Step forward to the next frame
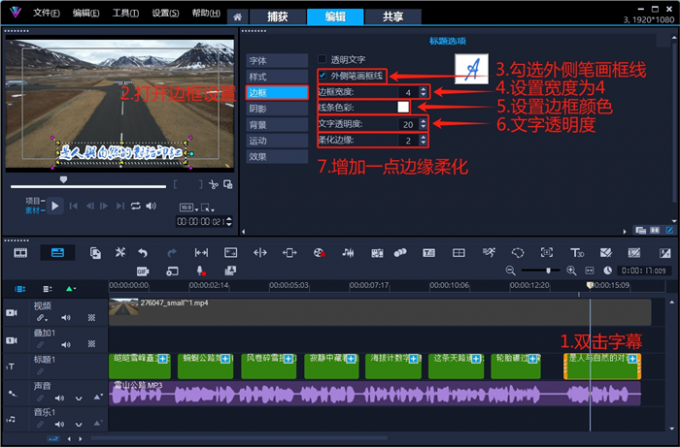 104,206
